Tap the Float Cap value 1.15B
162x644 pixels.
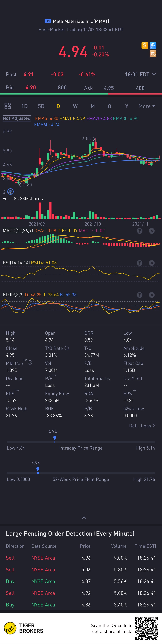pyautogui.click(x=129, y=370)
